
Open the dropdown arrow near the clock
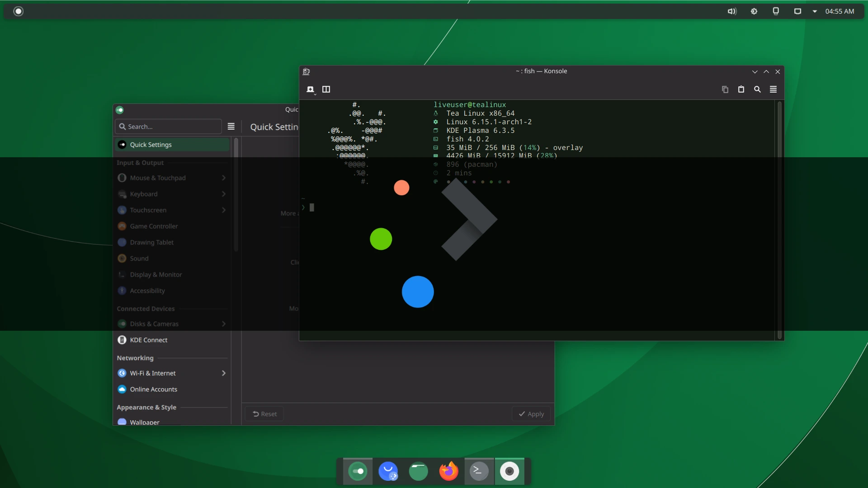(814, 11)
